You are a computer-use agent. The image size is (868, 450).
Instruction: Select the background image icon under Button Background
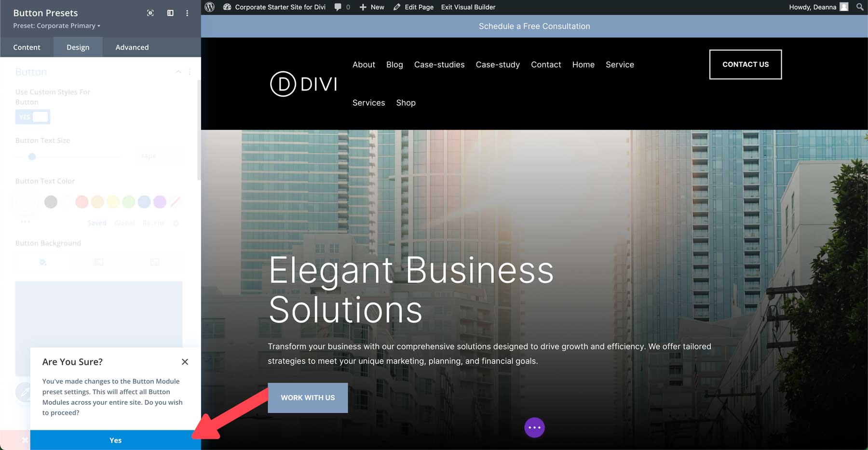pyautogui.click(x=154, y=262)
